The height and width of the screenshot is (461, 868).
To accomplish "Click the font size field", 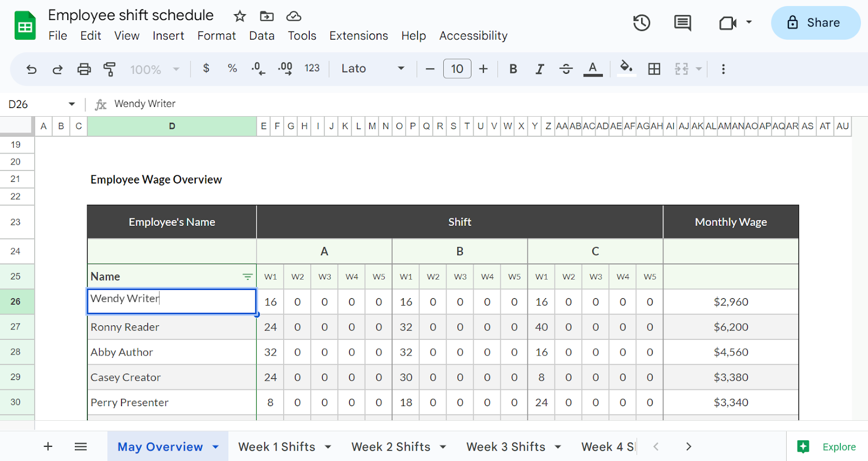I will coord(457,69).
